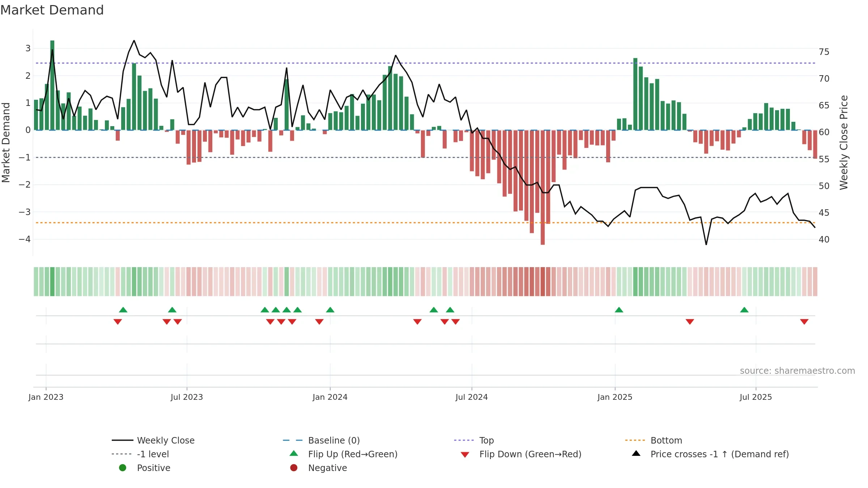Viewport: 868px width, 488px height.
Task: Click the 40 tick on the price axis
Action: point(824,240)
